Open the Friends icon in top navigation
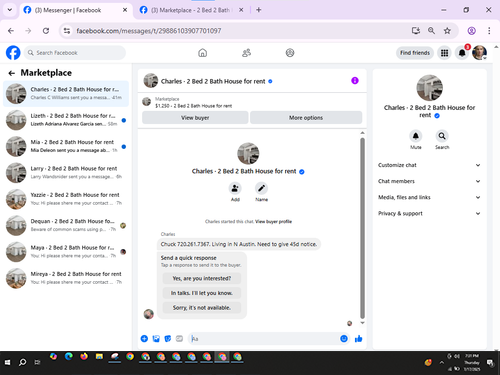The width and height of the screenshot is (500, 375). 246,53
